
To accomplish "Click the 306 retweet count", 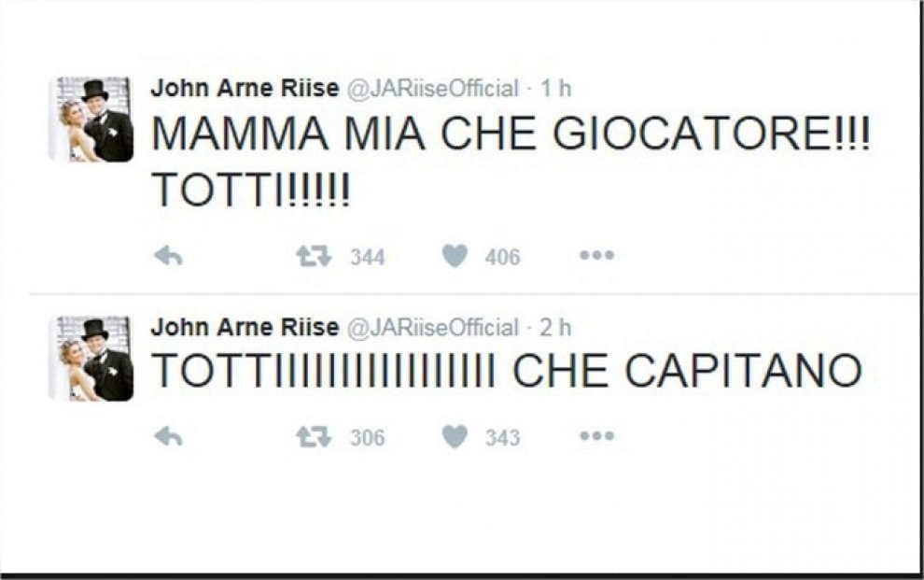I will (367, 438).
